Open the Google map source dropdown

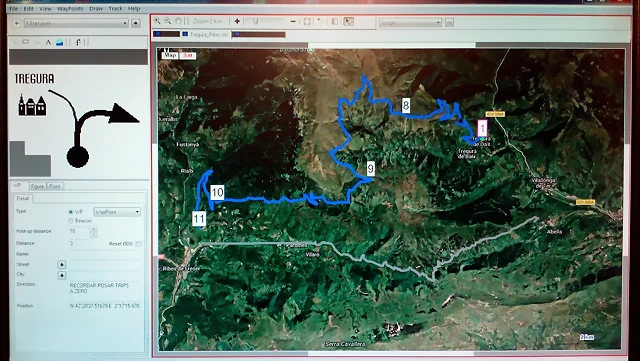[x=410, y=22]
